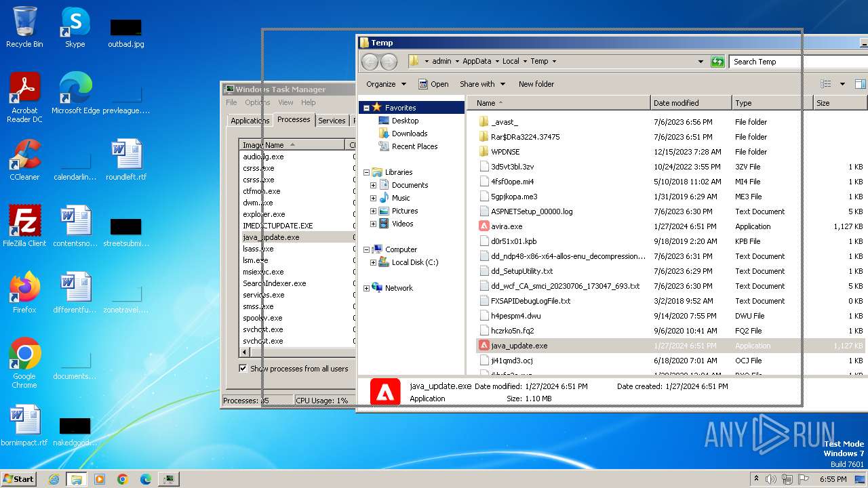Refresh the Temp folder view
Viewport: 868px width, 488px height.
coord(717,62)
